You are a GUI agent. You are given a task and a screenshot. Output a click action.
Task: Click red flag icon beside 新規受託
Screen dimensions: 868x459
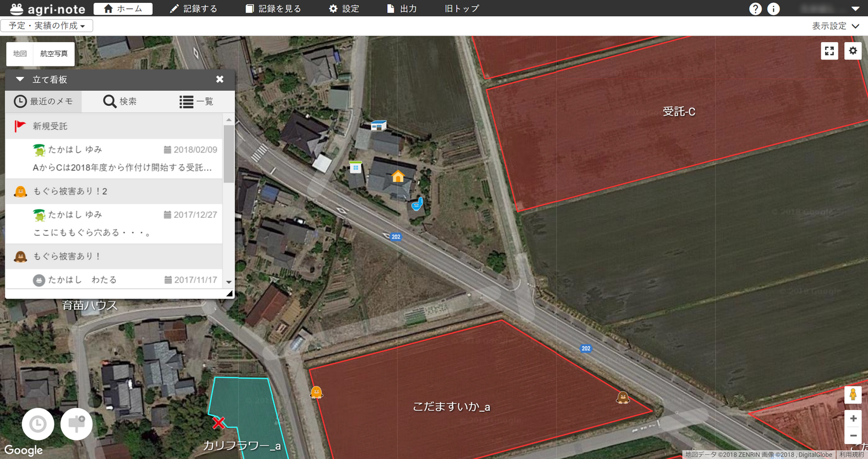21,125
